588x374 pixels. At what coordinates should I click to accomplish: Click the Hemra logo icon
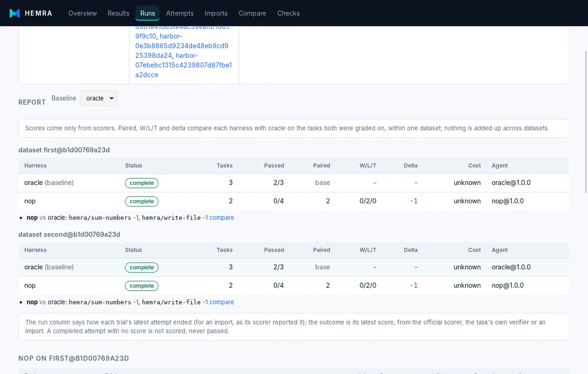15,13
